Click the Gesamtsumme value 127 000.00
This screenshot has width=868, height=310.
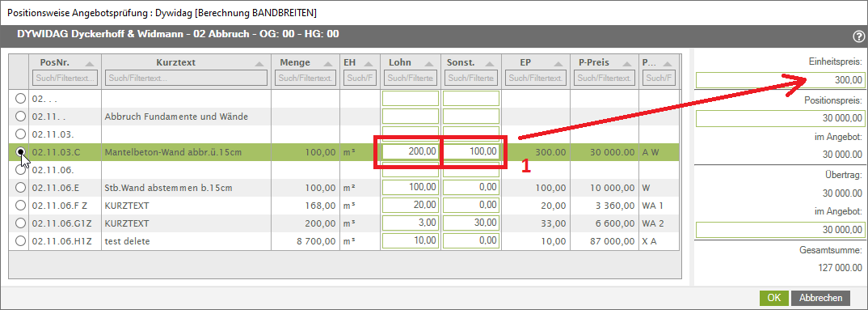840,267
